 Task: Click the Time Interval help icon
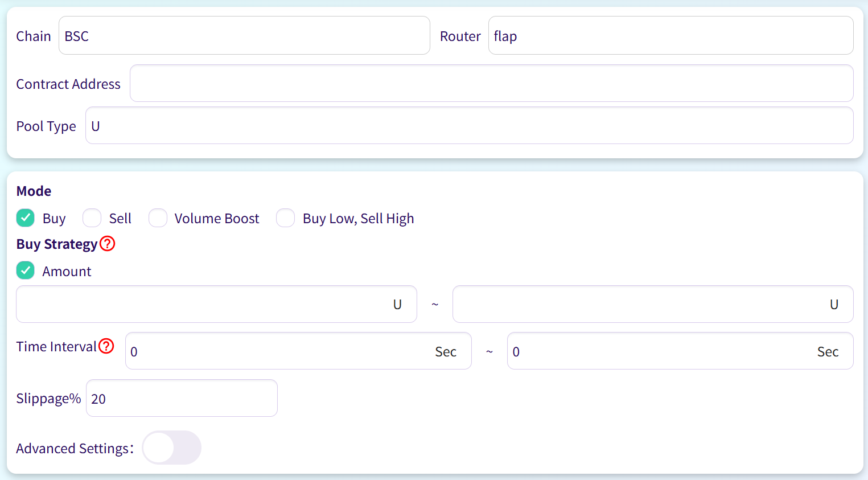click(106, 346)
